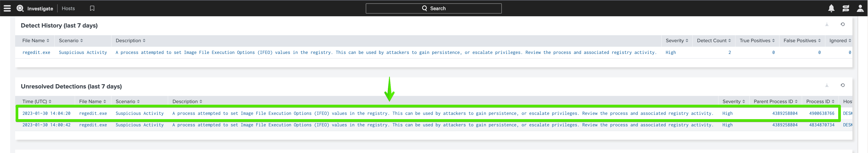Open the user profile icon
Screen dimensions: 868x153
860,8
